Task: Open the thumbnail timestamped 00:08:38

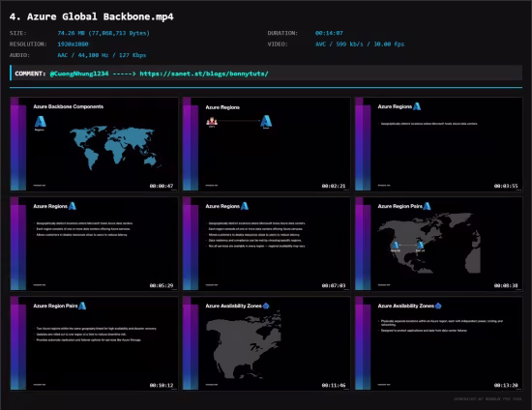Action: click(x=439, y=244)
